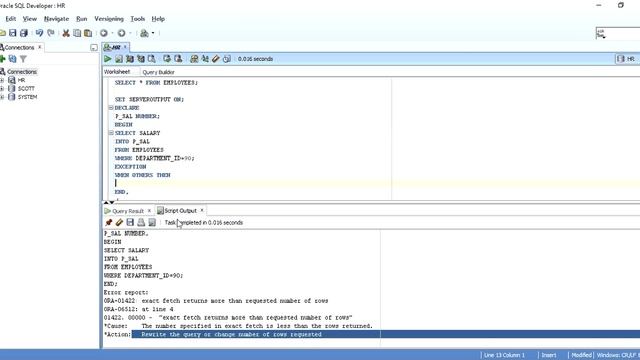This screenshot has height=360, width=640.
Task: Clear script output with eraser icon
Action: [119, 222]
